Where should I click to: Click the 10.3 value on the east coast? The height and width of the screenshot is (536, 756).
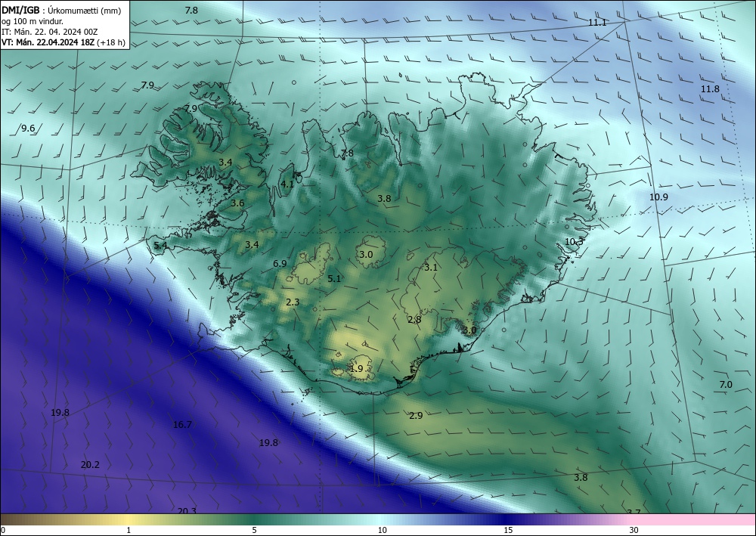(x=575, y=242)
